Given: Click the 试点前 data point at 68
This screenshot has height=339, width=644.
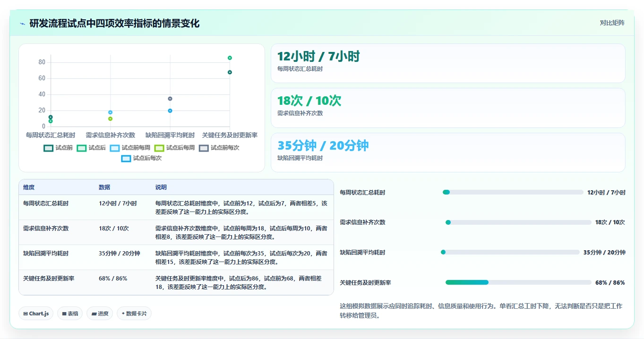Looking at the screenshot, I should (230, 72).
